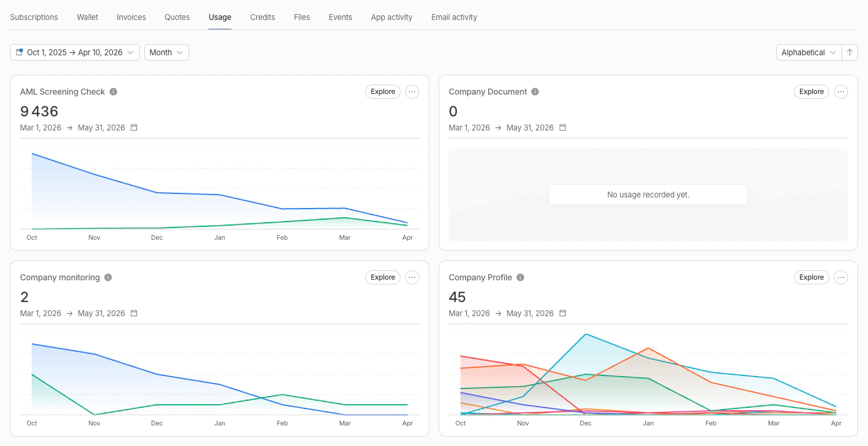The height and width of the screenshot is (446, 868).
Task: Open the Events tab
Action: click(340, 17)
